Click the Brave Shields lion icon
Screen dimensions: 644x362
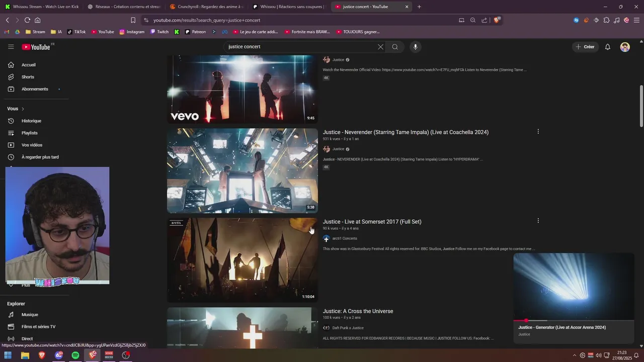(x=498, y=20)
